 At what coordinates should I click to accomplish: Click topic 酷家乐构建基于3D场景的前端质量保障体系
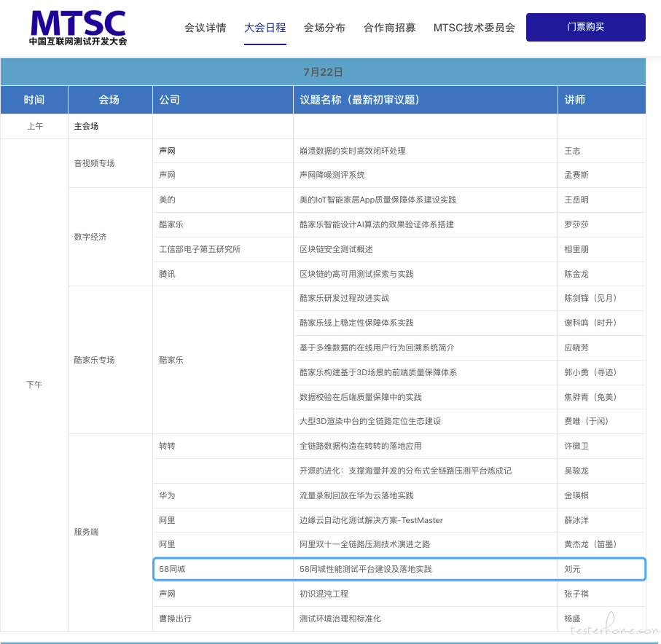tap(378, 372)
